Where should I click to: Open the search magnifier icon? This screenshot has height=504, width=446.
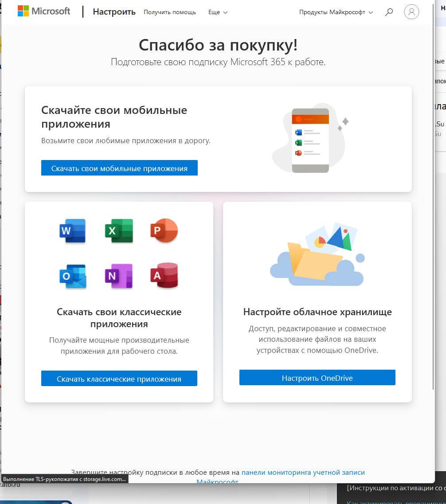[x=389, y=12]
